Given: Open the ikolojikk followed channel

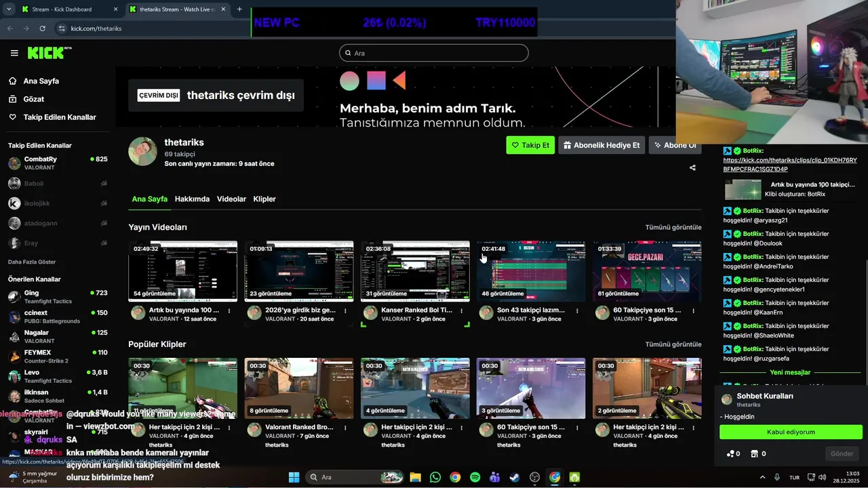Looking at the screenshot, I should click(x=58, y=203).
